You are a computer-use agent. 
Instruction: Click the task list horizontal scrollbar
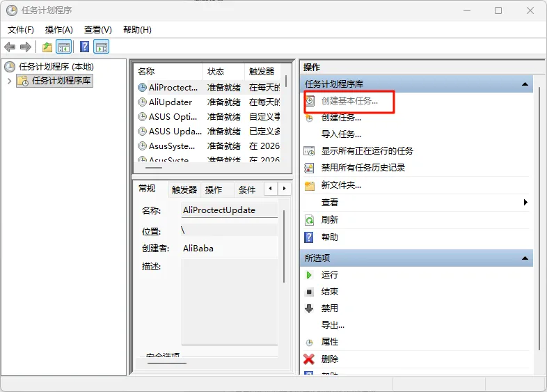pyautogui.click(x=154, y=168)
